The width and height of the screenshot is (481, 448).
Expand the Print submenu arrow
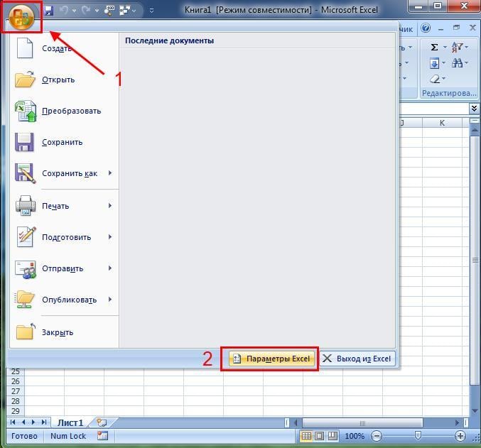point(110,206)
